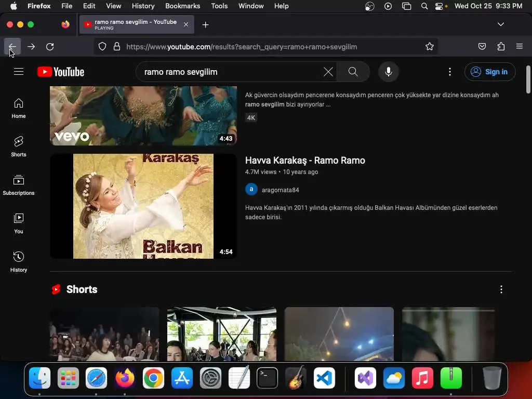Open the Apple menu

[x=14, y=6]
